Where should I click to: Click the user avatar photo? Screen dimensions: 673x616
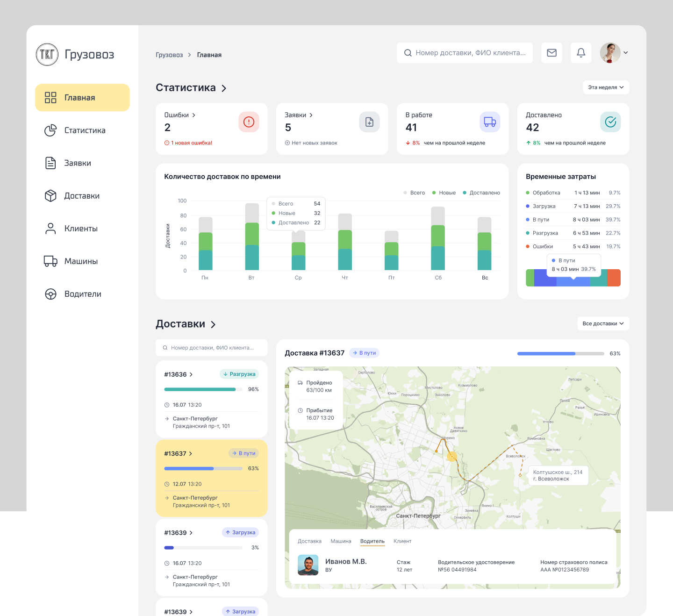tap(610, 53)
